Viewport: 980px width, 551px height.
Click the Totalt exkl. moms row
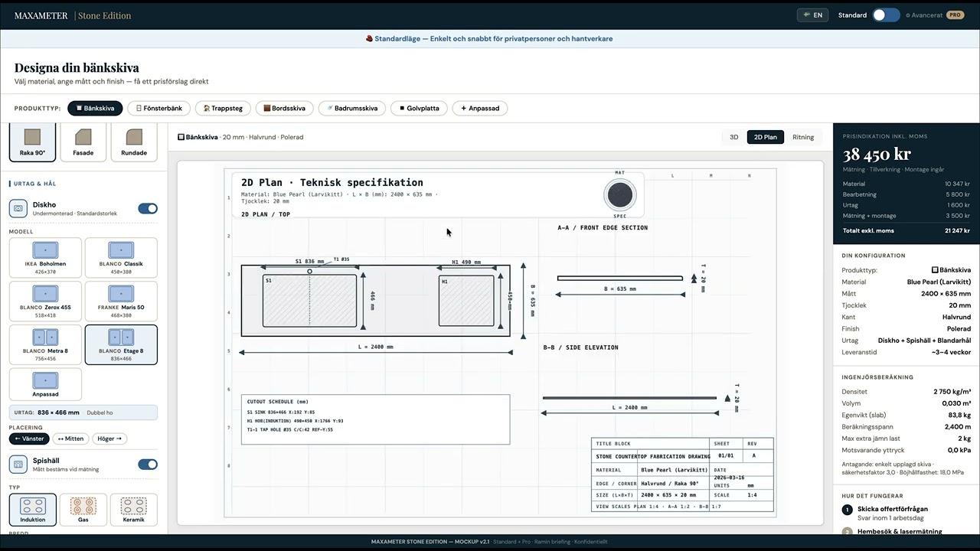[906, 230]
